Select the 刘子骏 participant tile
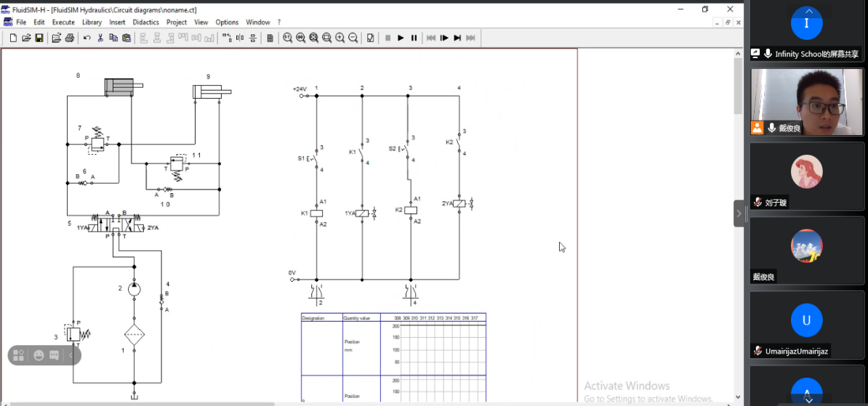The width and height of the screenshot is (868, 406). coord(806,176)
